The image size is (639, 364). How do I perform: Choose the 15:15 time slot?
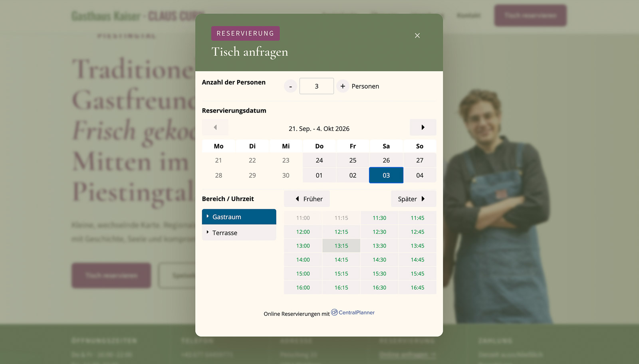[x=341, y=274]
